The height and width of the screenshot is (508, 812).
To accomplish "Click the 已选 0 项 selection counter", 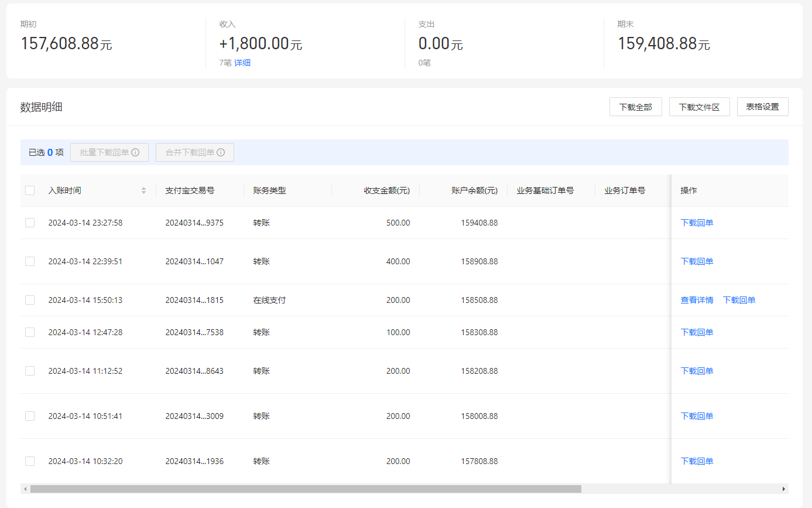I will tap(46, 152).
